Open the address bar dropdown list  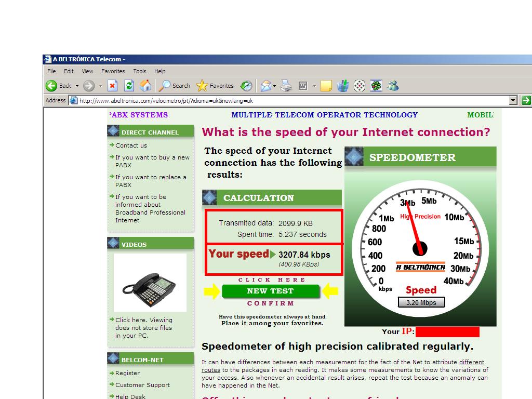513,100
